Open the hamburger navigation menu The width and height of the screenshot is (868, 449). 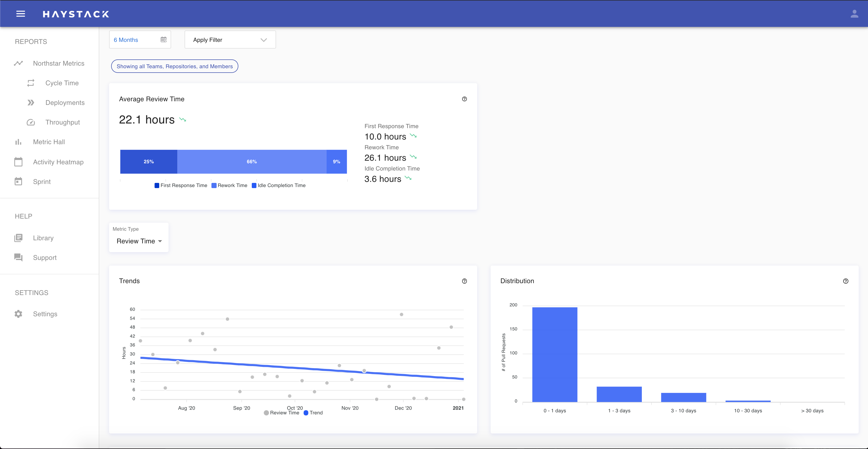pos(21,13)
